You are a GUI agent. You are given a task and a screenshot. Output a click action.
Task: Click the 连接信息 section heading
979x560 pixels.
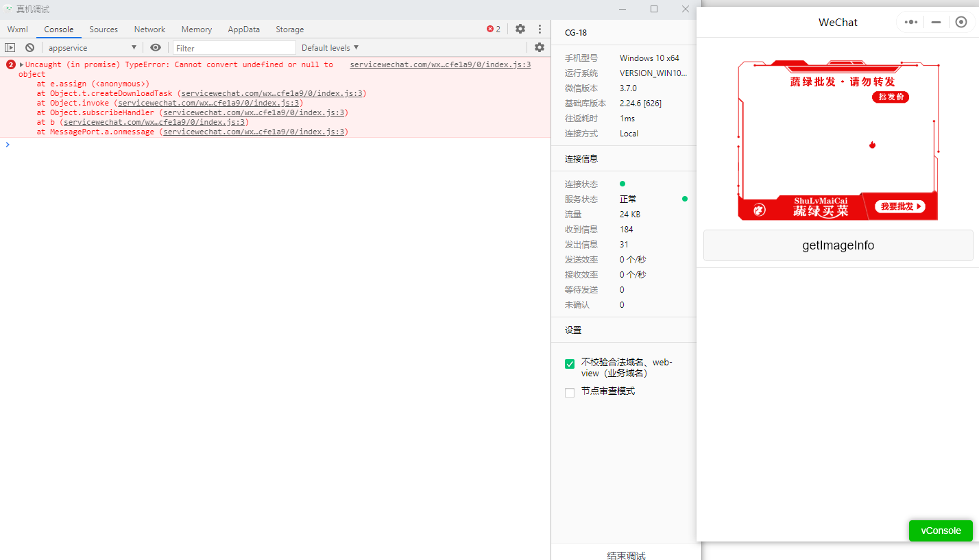(581, 158)
